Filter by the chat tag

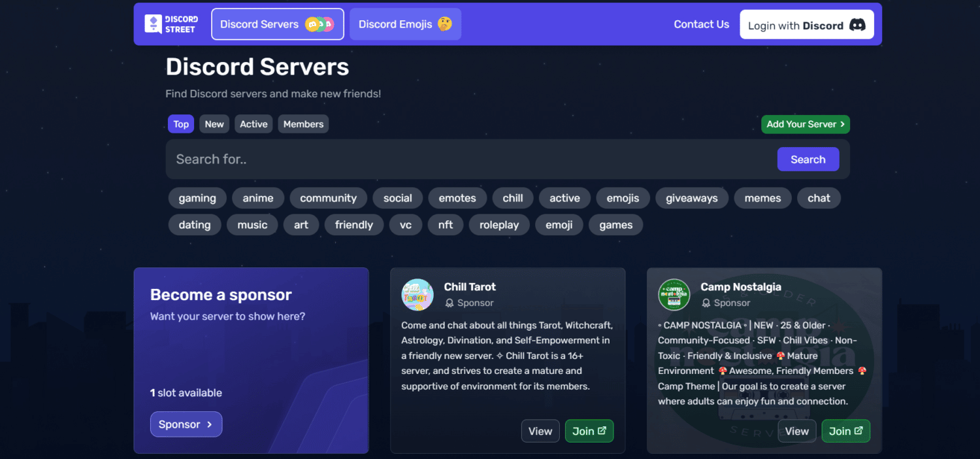819,198
